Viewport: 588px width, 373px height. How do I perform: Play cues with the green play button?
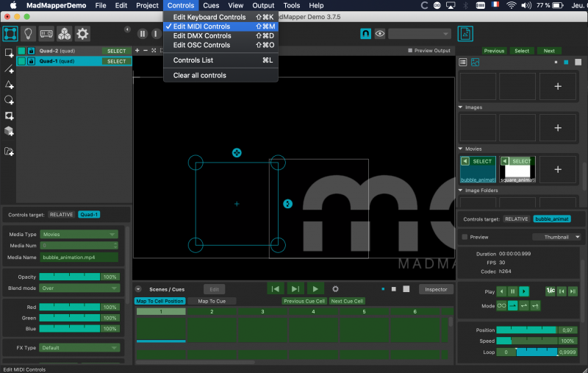point(315,289)
